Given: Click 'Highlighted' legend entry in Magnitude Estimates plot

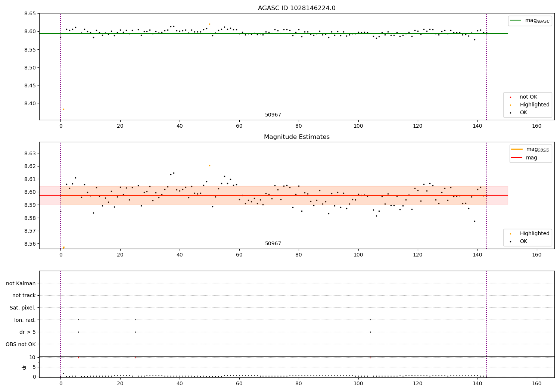Looking at the screenshot, I should pyautogui.click(x=530, y=234).
